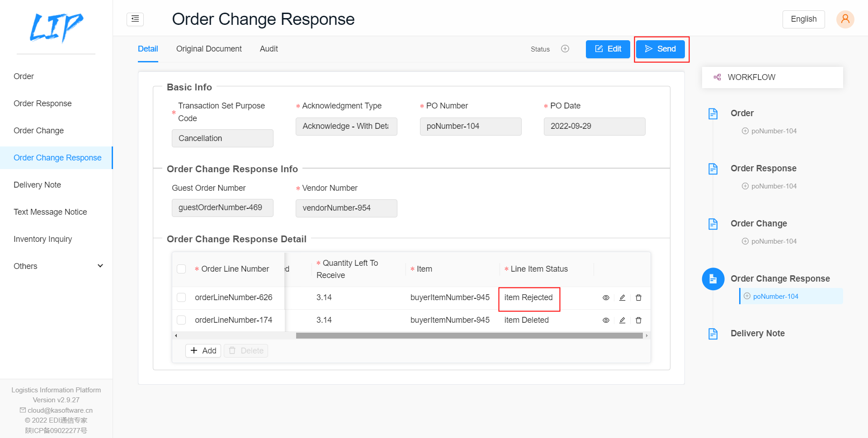868x438 pixels.
Task: Click the Delivery Note document icon in workflow
Action: 713,334
